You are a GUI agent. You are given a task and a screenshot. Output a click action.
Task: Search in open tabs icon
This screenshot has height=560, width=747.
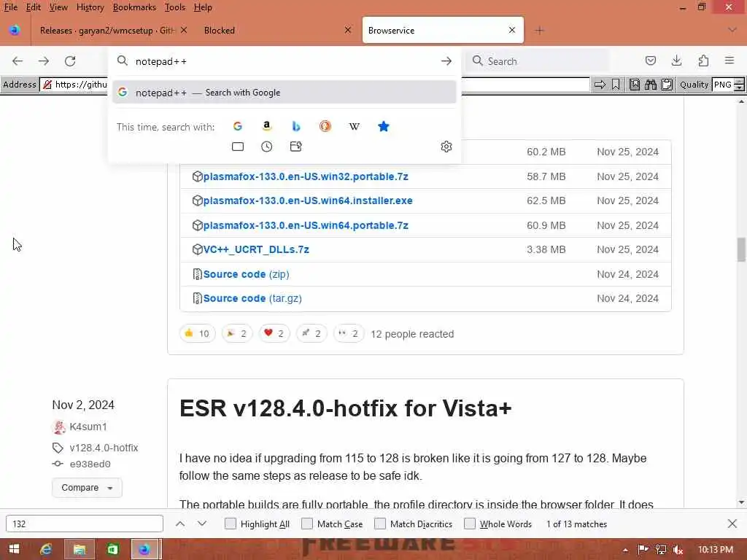point(238,147)
